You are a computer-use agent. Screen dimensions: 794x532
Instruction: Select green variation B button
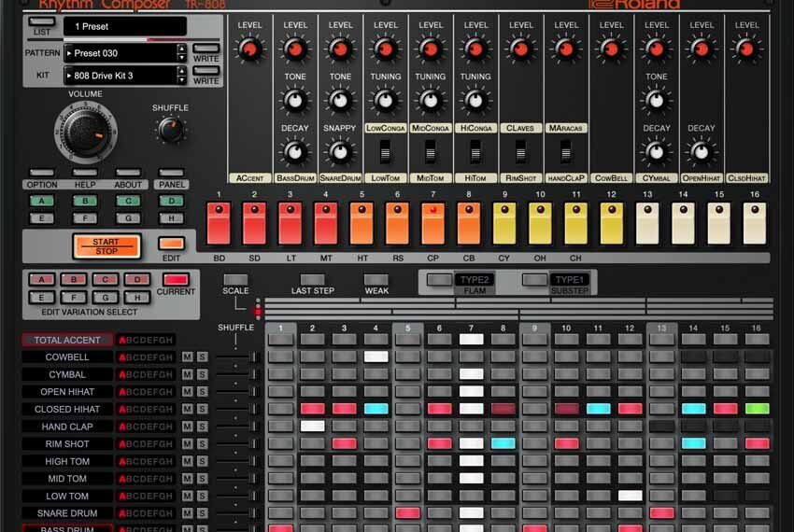click(x=85, y=201)
